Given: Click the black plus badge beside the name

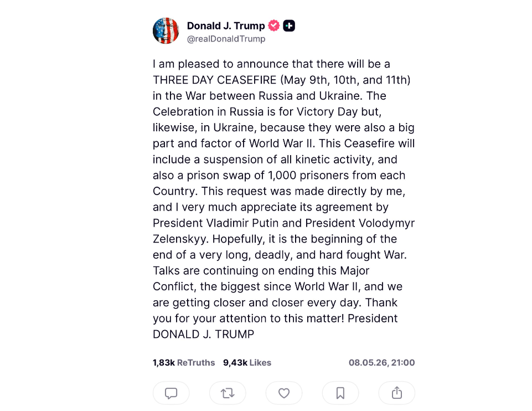Looking at the screenshot, I should [x=289, y=25].
